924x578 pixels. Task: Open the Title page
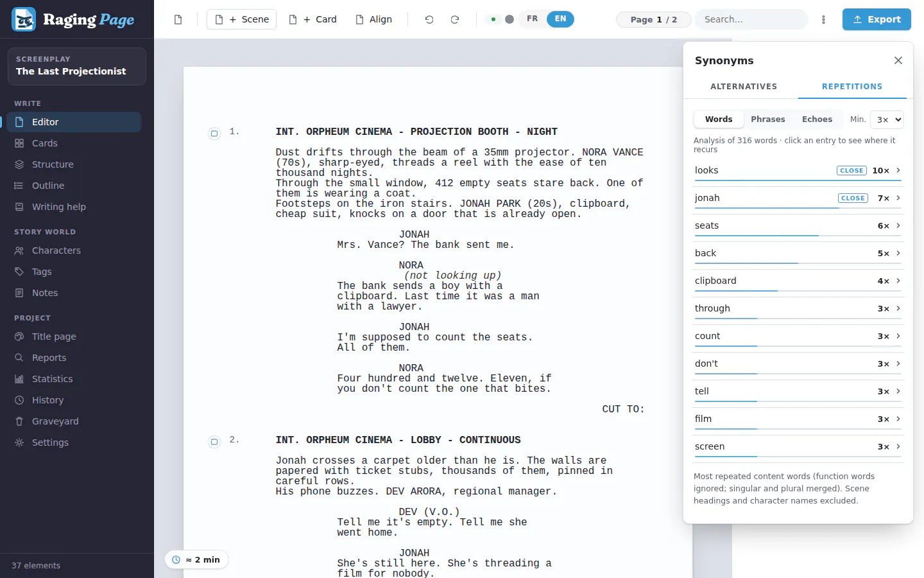(x=74, y=337)
